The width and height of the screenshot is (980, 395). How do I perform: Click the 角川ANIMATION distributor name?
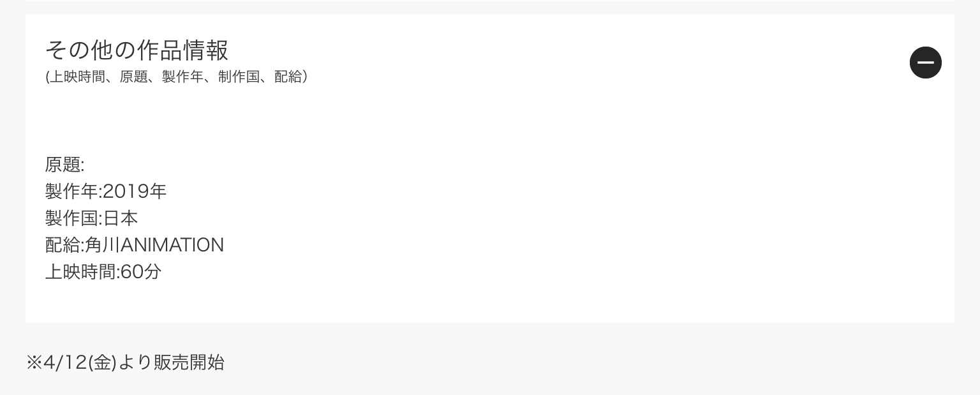coord(154,245)
